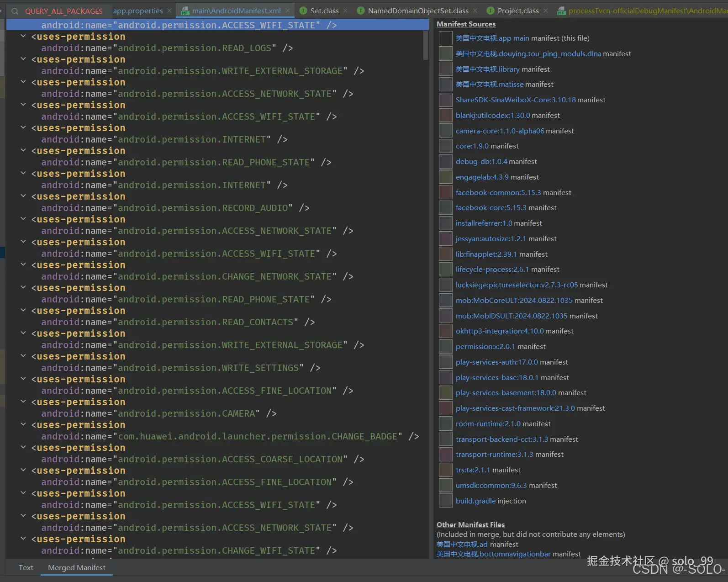Click the color swatch beside engagelab:4.3.9
The width and height of the screenshot is (728, 582).
pyautogui.click(x=445, y=177)
